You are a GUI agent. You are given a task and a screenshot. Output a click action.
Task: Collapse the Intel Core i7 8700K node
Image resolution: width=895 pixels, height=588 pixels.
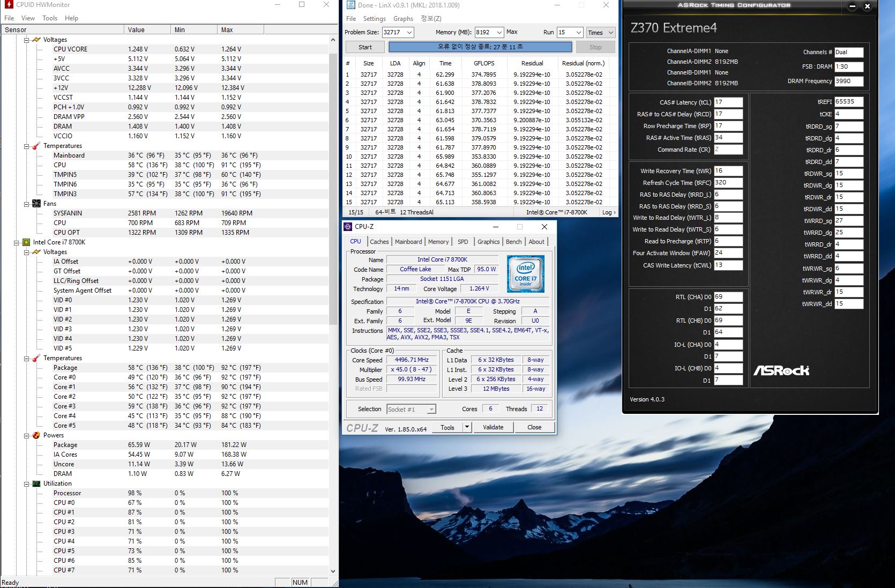coord(16,242)
